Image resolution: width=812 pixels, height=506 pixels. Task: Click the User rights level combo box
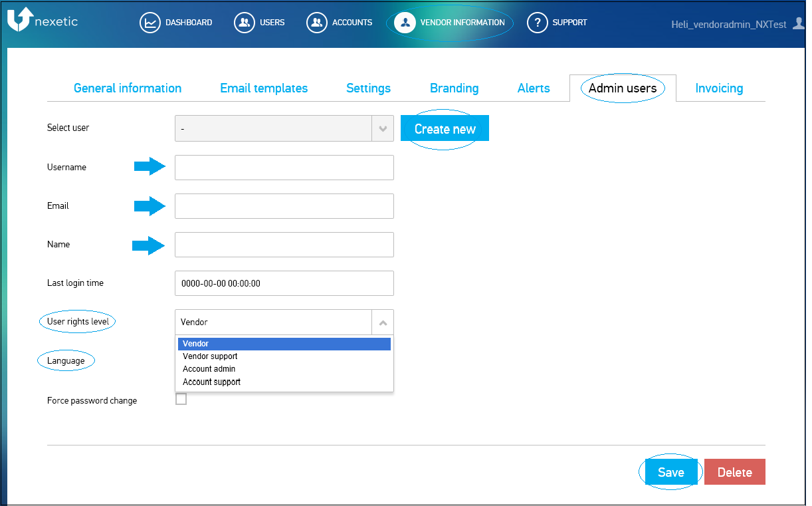284,322
